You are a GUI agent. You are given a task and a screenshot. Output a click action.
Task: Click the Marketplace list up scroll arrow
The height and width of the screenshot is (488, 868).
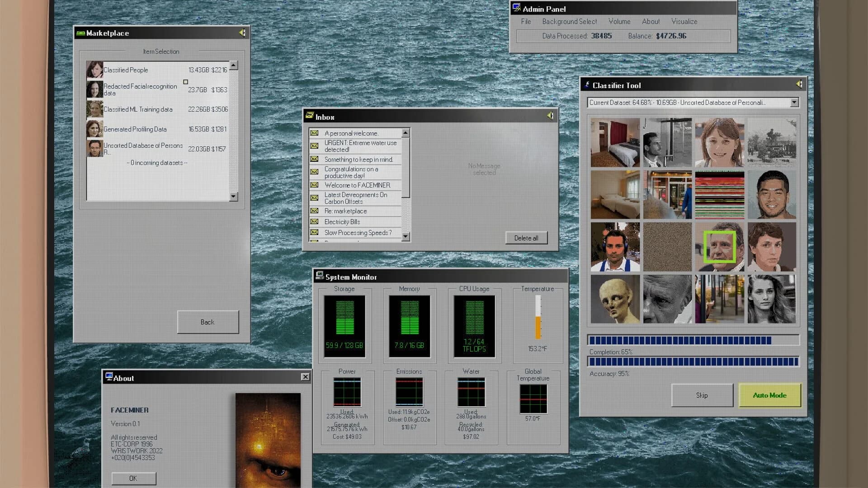point(233,65)
